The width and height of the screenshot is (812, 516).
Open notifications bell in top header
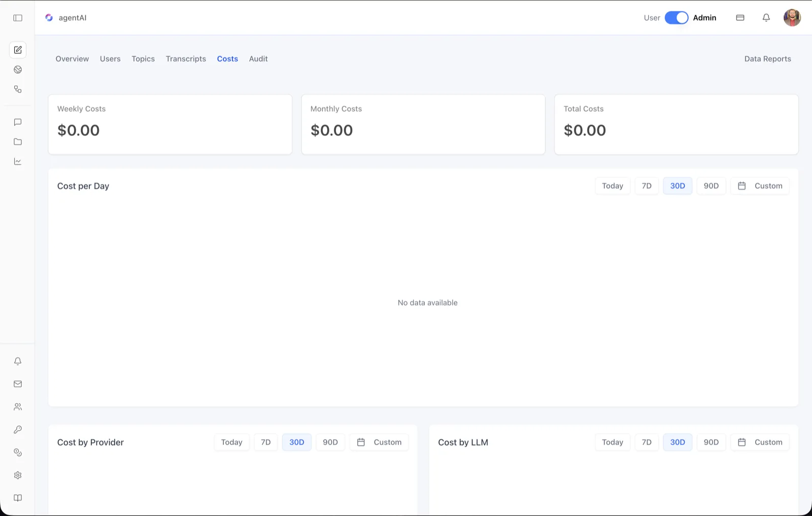click(x=766, y=18)
